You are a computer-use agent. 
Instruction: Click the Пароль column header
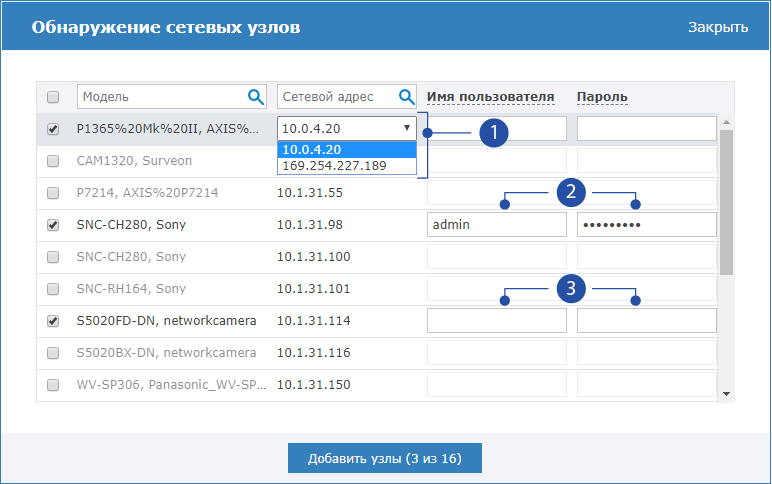[601, 97]
